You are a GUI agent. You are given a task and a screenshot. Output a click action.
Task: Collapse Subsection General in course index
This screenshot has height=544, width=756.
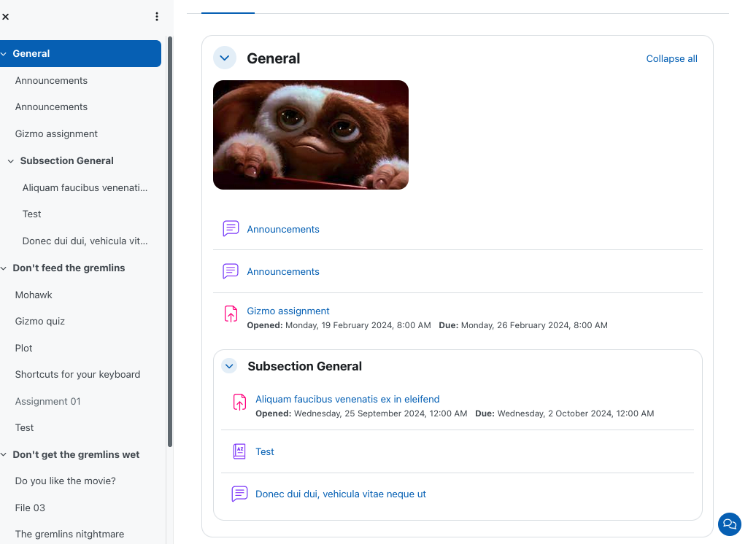click(x=11, y=161)
